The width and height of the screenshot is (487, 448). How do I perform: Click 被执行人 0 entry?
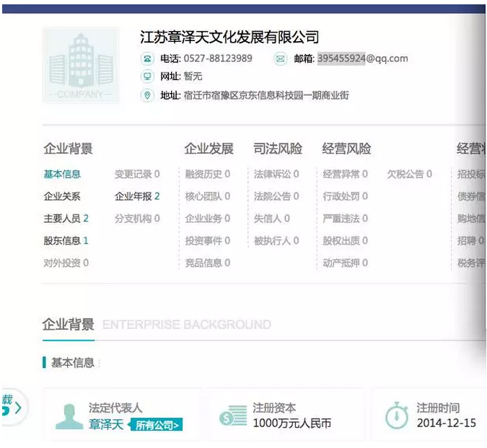(276, 241)
